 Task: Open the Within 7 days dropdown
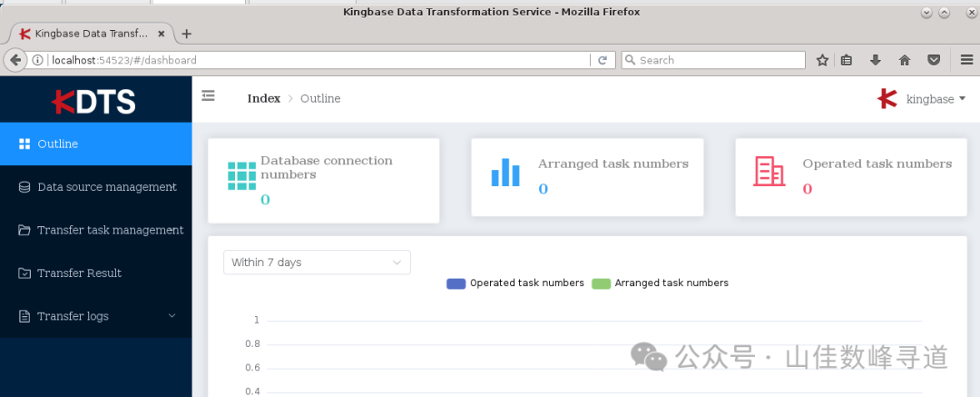coord(317,263)
